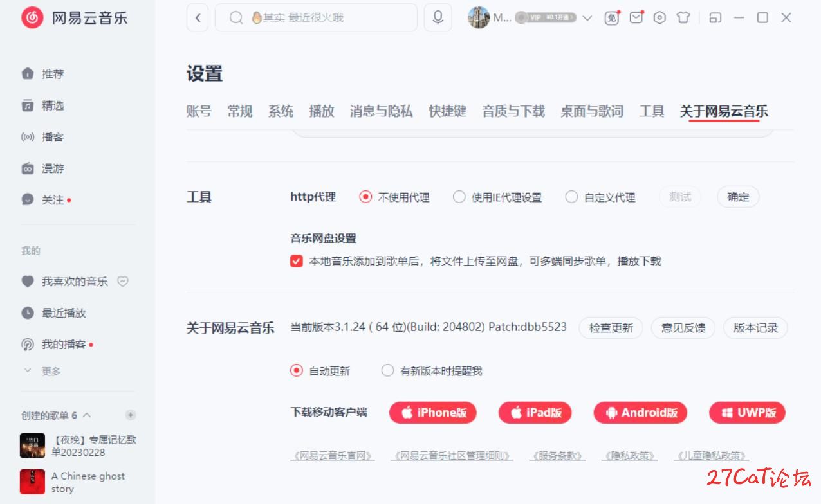Uncheck the upload local music to cloud checkbox
Image resolution: width=821 pixels, height=504 pixels.
(x=297, y=261)
